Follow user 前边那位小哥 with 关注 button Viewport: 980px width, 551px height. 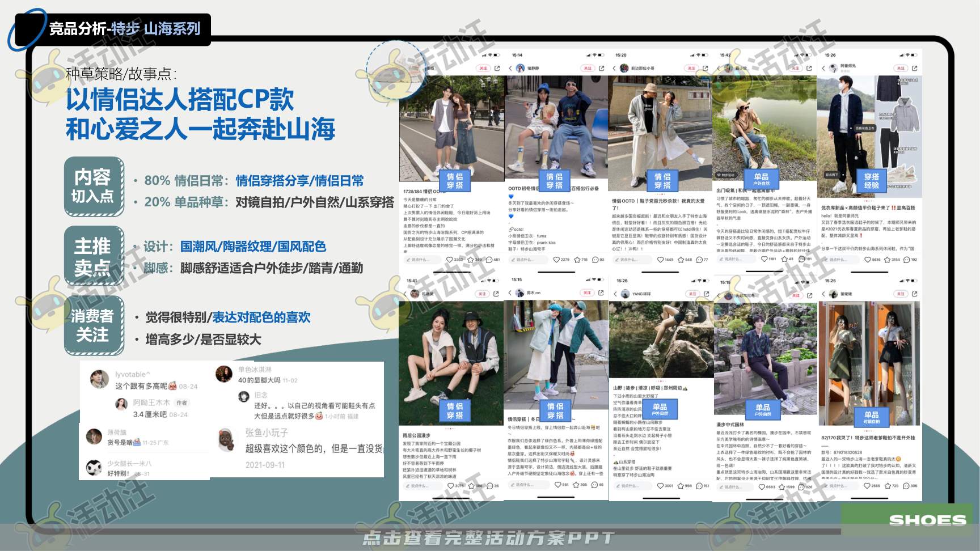[x=691, y=68]
